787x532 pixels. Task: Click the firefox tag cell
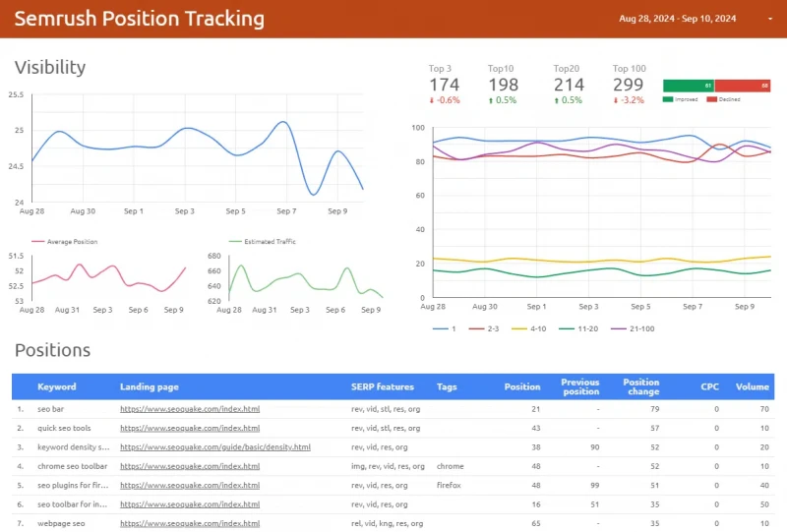click(449, 486)
